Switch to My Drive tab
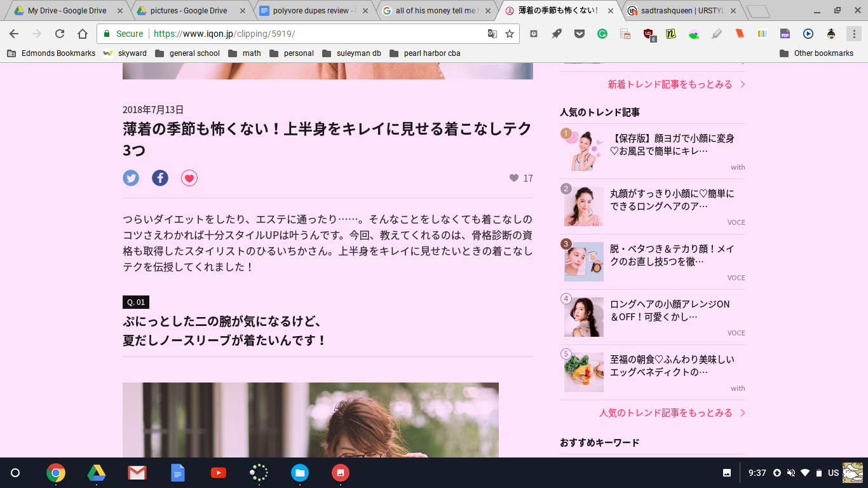The height and width of the screenshot is (488, 868). point(67,11)
